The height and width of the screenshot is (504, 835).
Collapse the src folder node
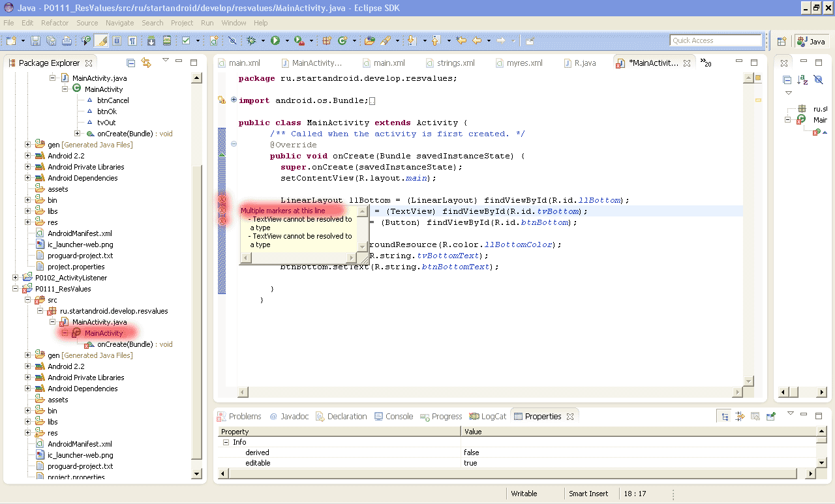coord(28,300)
